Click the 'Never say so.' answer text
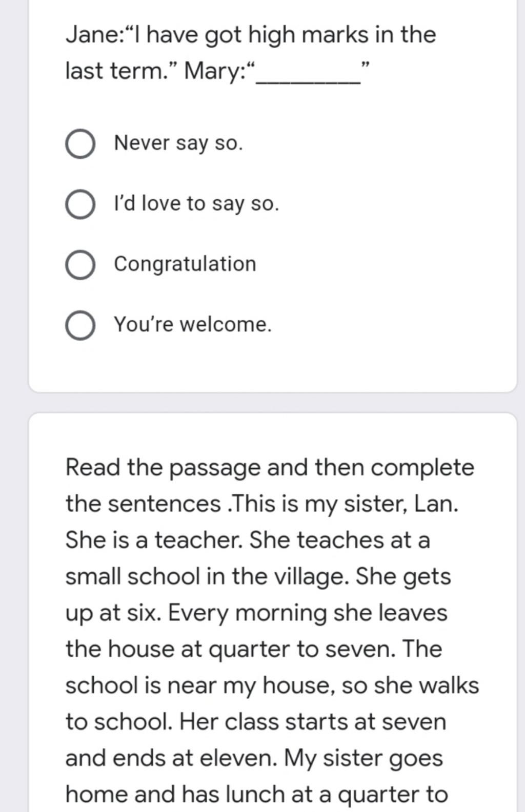 178,143
